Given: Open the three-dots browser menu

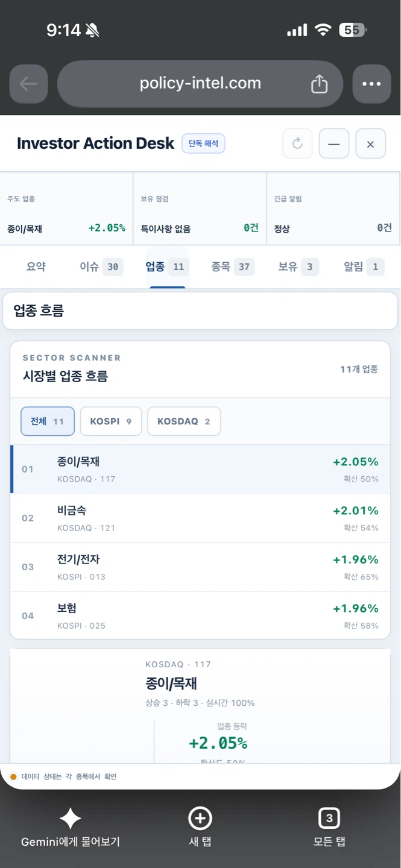Looking at the screenshot, I should point(371,84).
